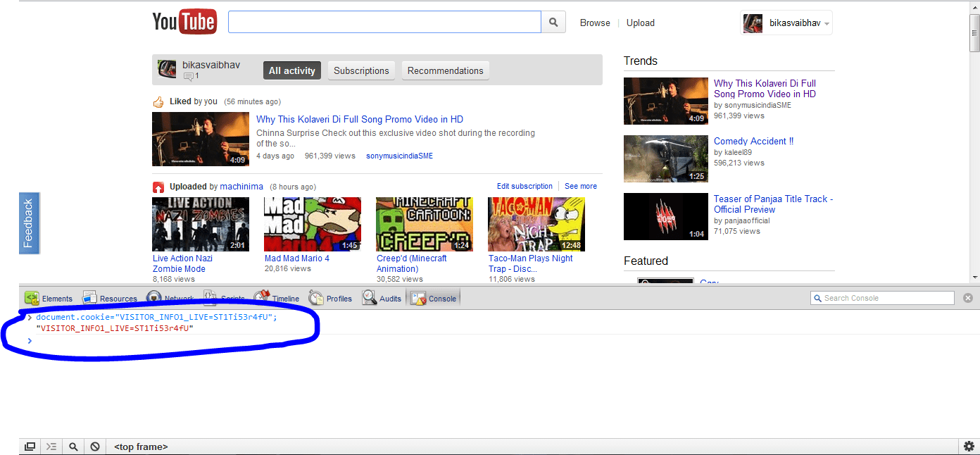
Task: Click Edit subscription
Action: point(524,186)
